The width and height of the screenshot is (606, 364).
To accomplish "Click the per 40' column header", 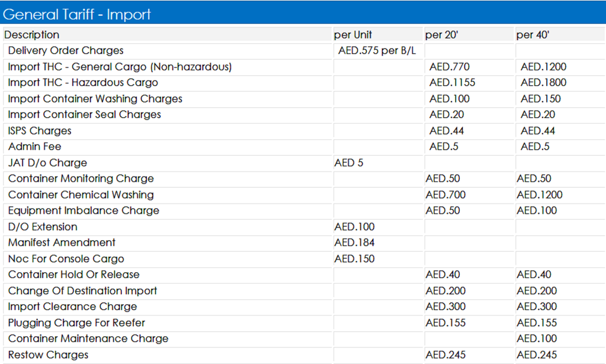I will 533,35.
